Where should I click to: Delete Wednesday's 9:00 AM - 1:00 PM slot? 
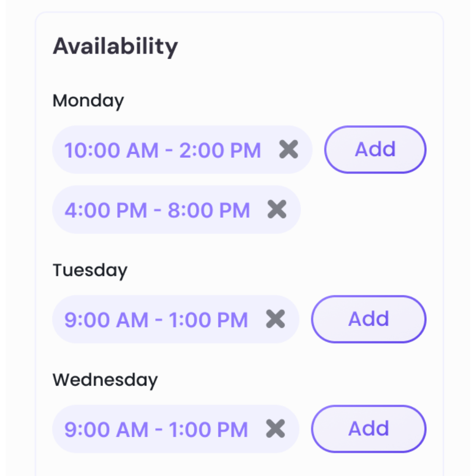[276, 429]
